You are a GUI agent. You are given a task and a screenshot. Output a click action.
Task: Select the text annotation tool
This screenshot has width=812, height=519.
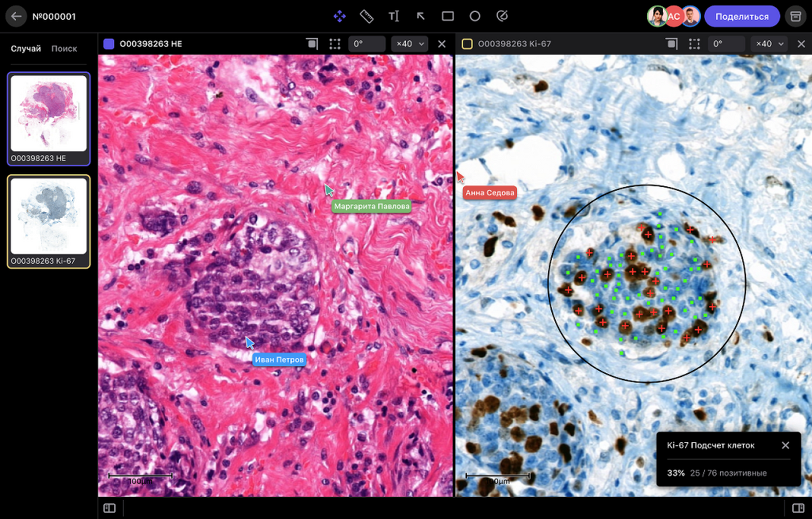tap(393, 17)
